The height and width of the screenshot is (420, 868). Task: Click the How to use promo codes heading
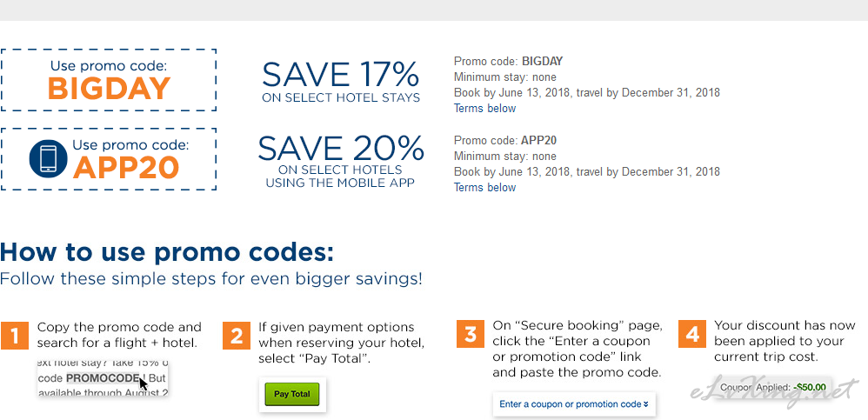click(x=167, y=252)
